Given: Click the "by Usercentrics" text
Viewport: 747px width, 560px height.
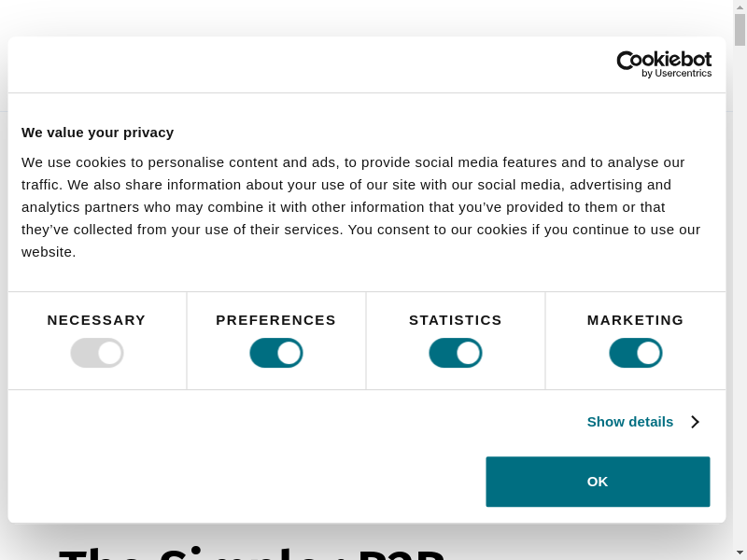Looking at the screenshot, I should point(677,74).
